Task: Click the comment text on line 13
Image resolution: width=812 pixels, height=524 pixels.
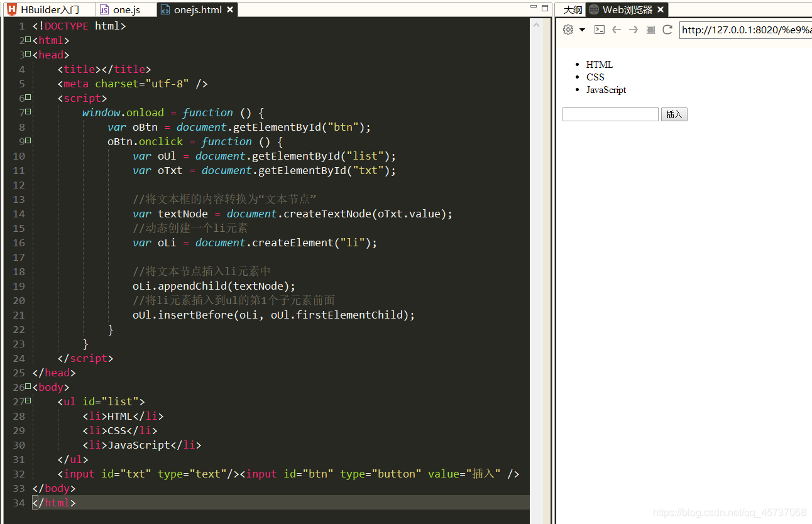Action: click(224, 199)
